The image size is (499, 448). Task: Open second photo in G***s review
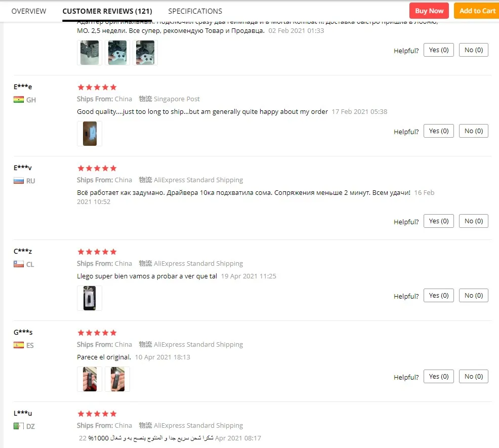coord(117,379)
